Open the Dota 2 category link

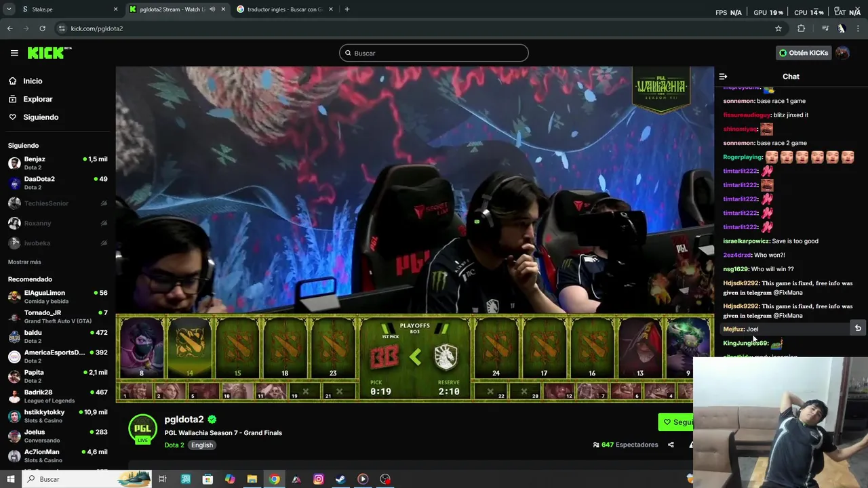pos(174,445)
